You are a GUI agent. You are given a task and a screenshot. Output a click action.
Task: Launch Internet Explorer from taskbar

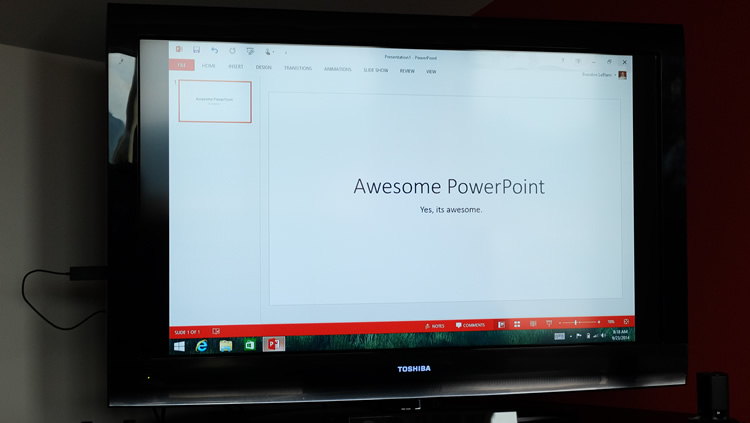[202, 345]
